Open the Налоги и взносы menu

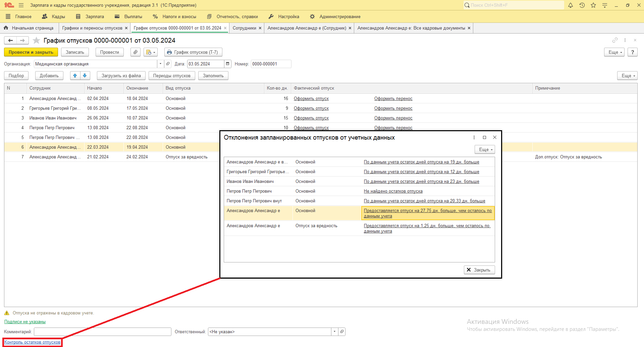[x=175, y=17]
